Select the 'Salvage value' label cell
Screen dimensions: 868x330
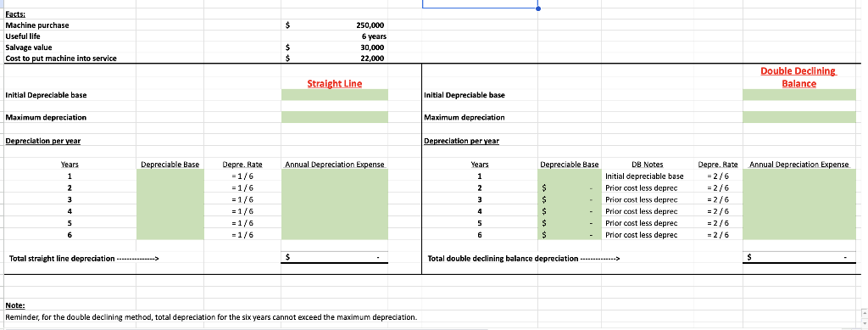coord(29,47)
